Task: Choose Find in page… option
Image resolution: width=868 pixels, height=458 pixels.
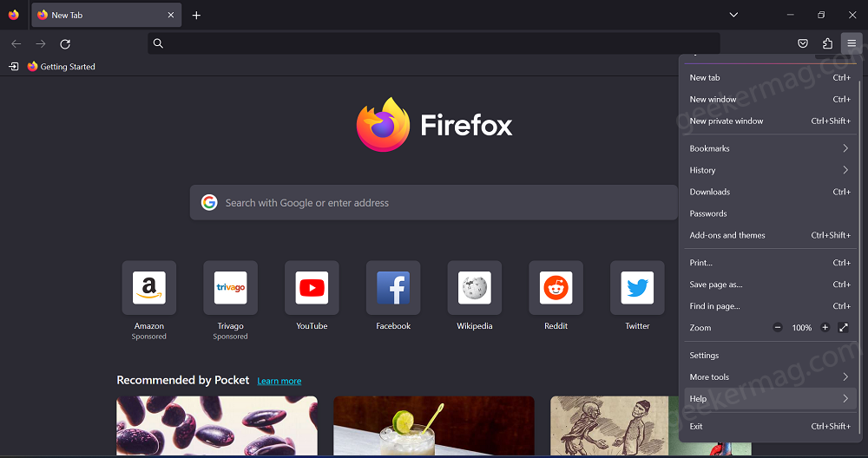Action: (770, 305)
